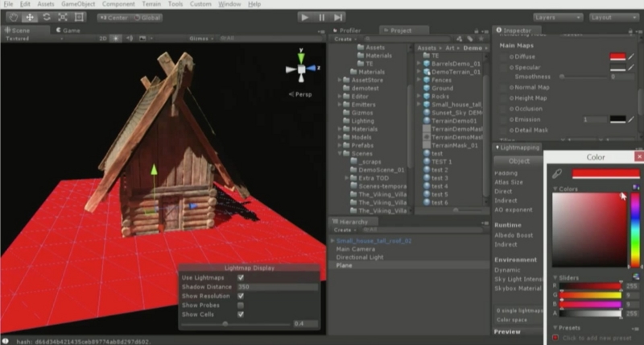Collapse the Scenes folder

340,153
